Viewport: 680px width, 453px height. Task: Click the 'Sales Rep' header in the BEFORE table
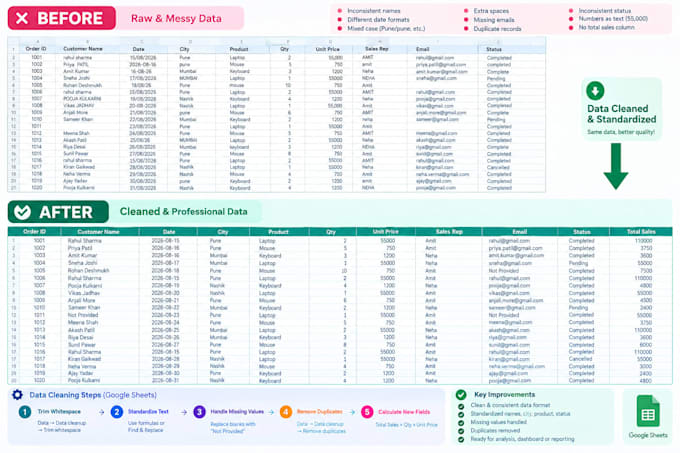[376, 49]
